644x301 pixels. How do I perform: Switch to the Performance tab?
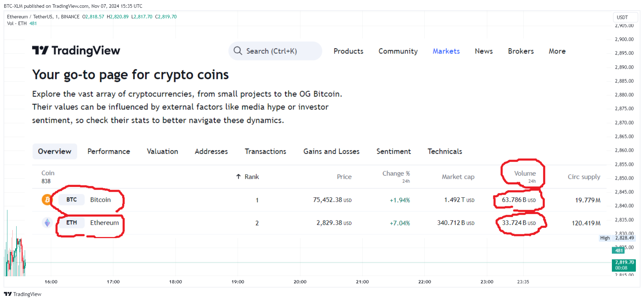[x=109, y=152]
